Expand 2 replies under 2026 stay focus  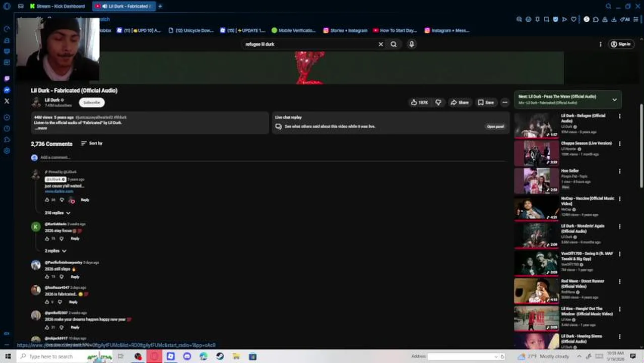[55, 251]
